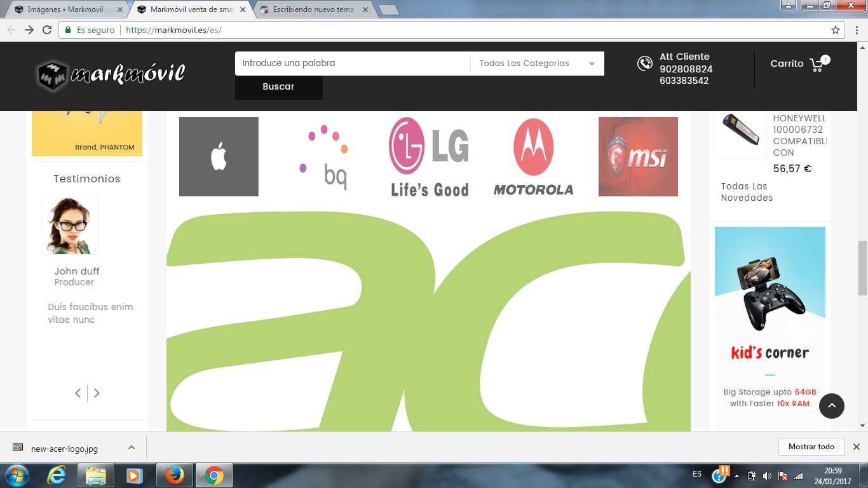Select the LG Life's Good logo
868x488 pixels.
click(428, 156)
